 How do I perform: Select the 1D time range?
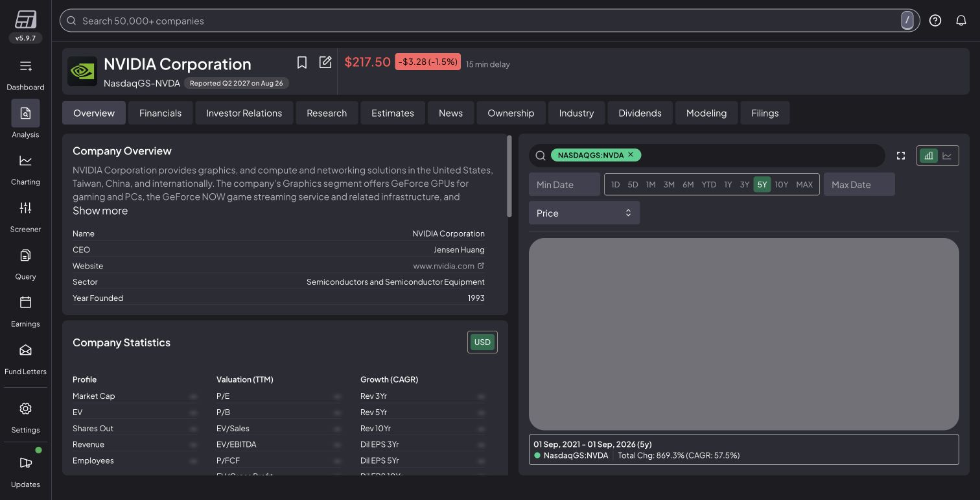[616, 185]
